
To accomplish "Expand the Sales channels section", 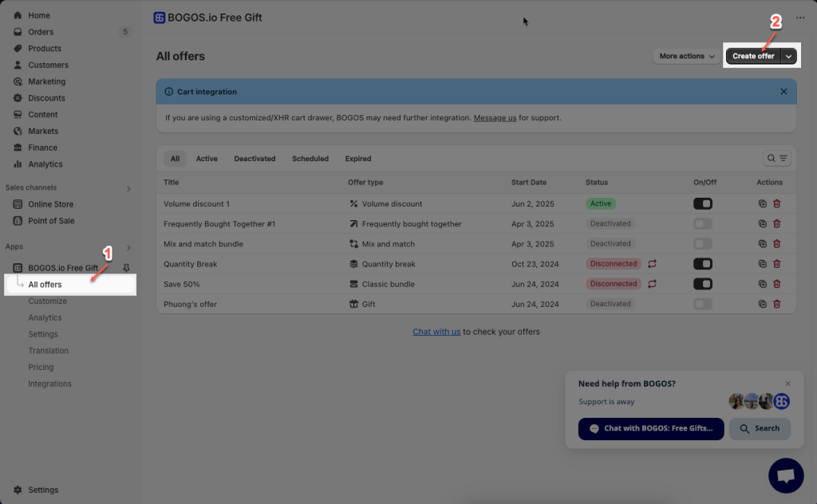I will [128, 188].
